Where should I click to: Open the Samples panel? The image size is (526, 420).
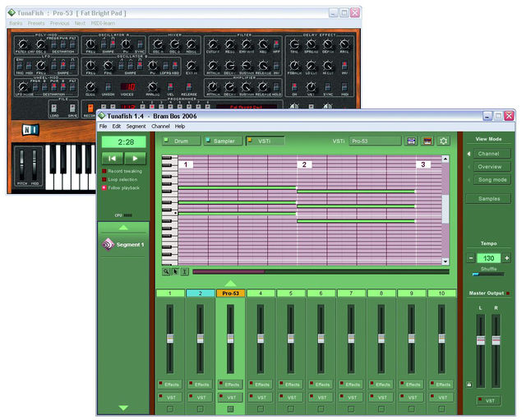click(489, 199)
